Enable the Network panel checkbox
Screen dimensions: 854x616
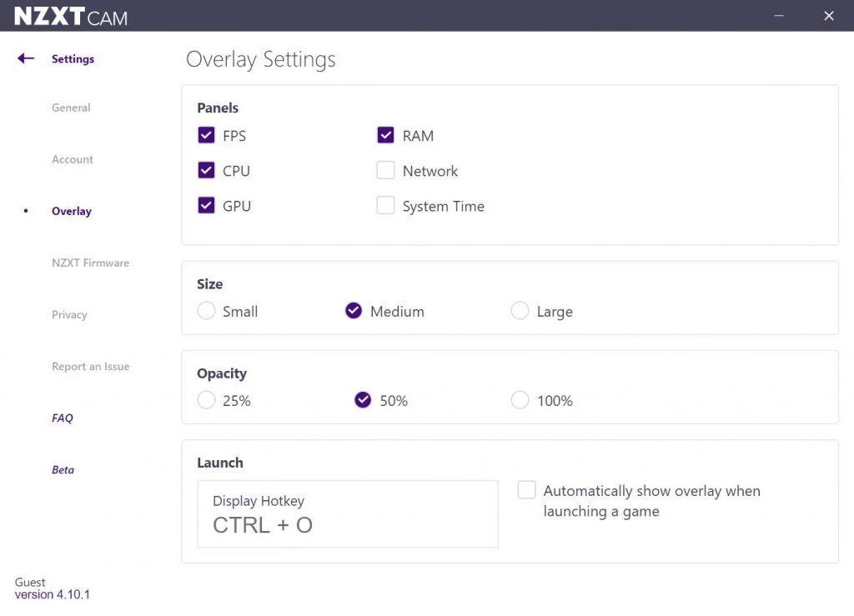(385, 170)
